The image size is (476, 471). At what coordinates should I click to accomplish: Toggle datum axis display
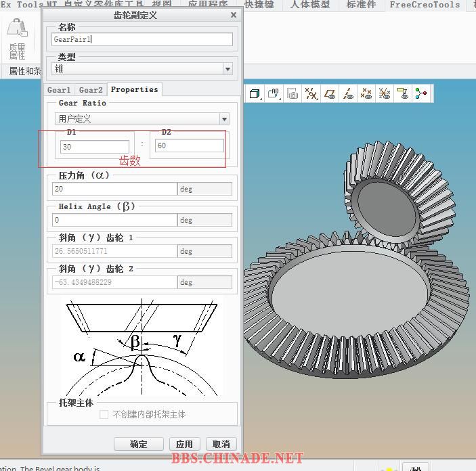tap(348, 93)
